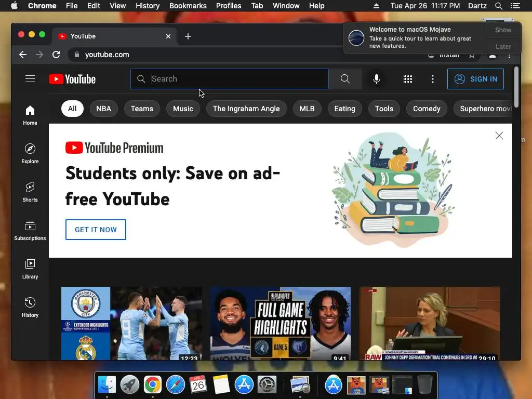
Task: Click the site lock icon
Action: click(x=77, y=55)
